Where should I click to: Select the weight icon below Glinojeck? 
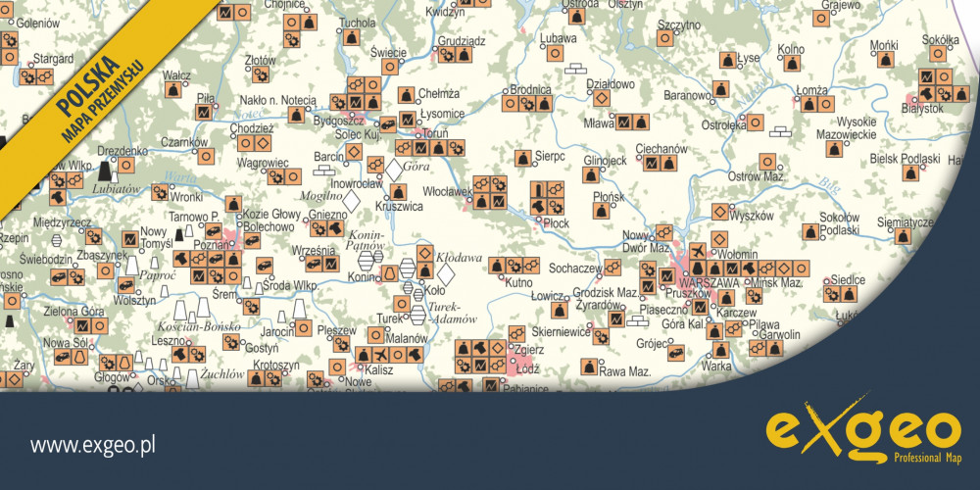pyautogui.click(x=590, y=174)
